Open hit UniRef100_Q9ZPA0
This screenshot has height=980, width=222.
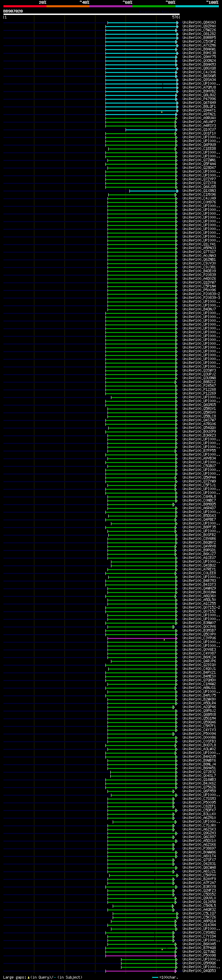[199, 26]
